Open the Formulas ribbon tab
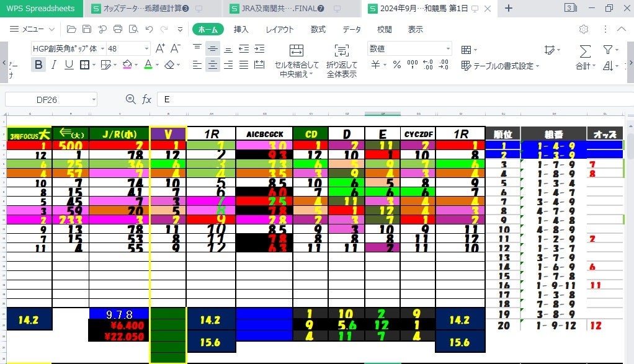 (x=318, y=29)
